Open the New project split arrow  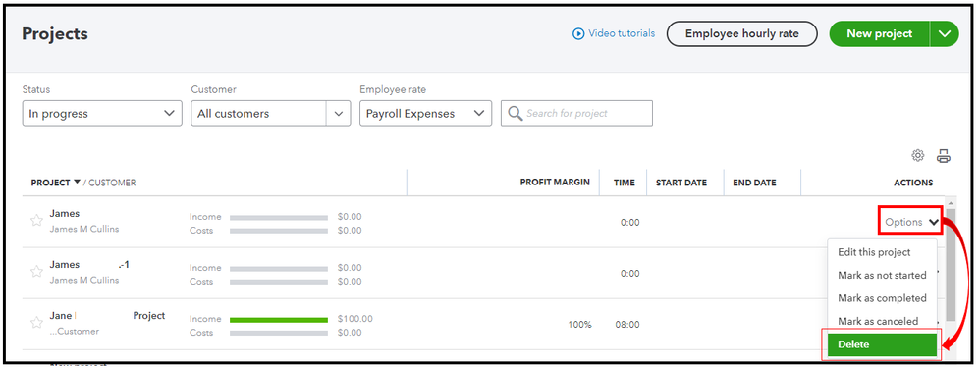(944, 33)
